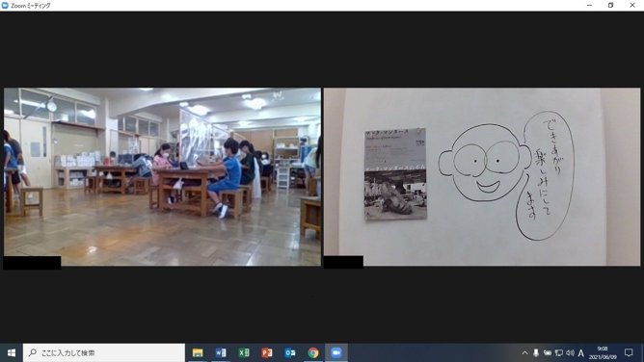Click the Zoom ミーティング title bar icon

6,6
